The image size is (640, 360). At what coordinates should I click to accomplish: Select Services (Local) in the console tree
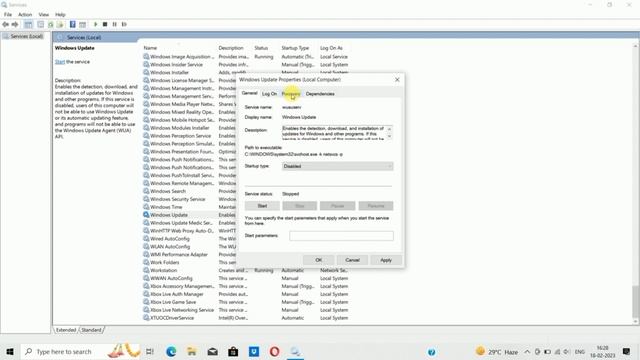coord(27,36)
